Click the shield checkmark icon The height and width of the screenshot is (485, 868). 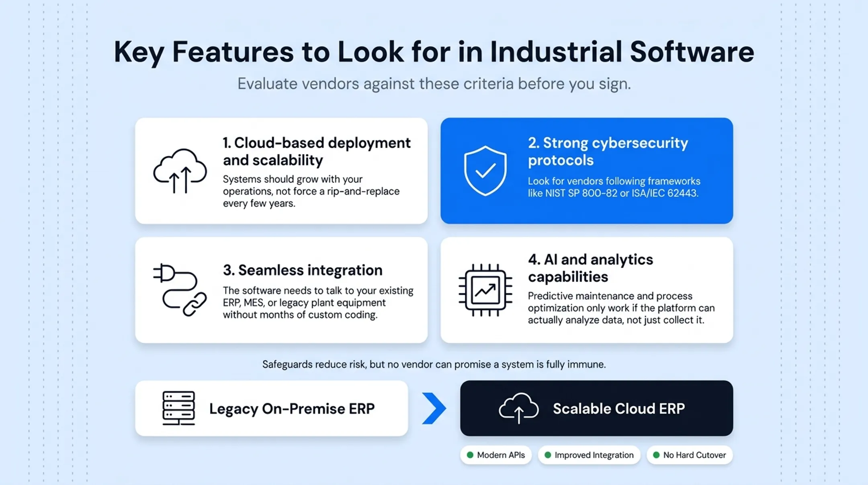[485, 171]
